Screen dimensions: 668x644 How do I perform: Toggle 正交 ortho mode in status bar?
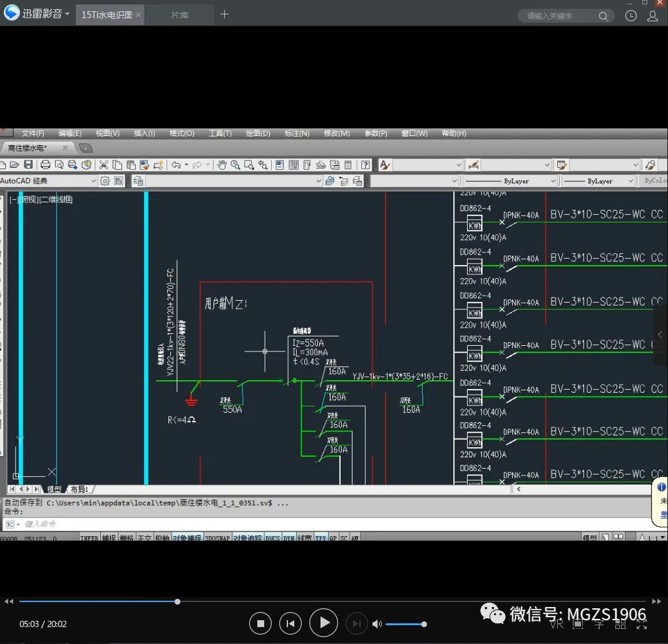(144, 538)
